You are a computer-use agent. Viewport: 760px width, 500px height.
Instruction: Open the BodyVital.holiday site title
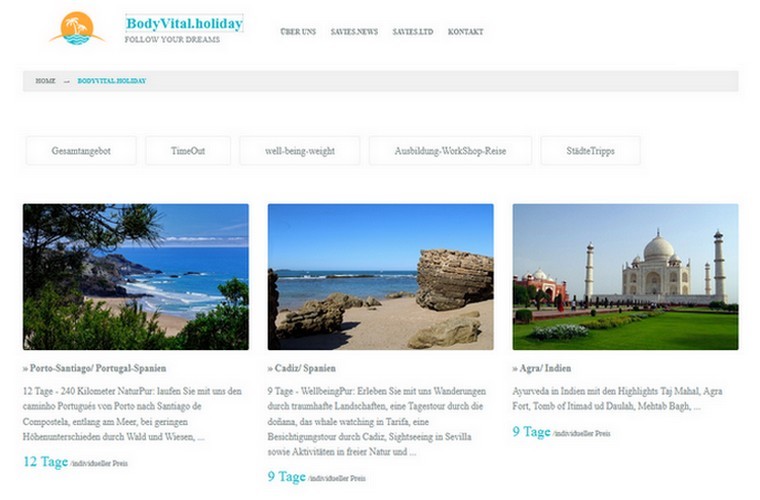coord(184,23)
